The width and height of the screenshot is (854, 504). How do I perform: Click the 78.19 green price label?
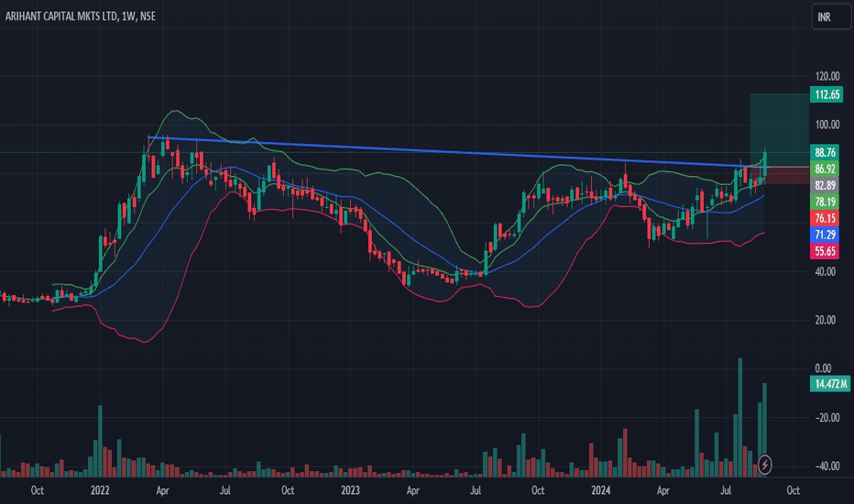[x=825, y=203]
